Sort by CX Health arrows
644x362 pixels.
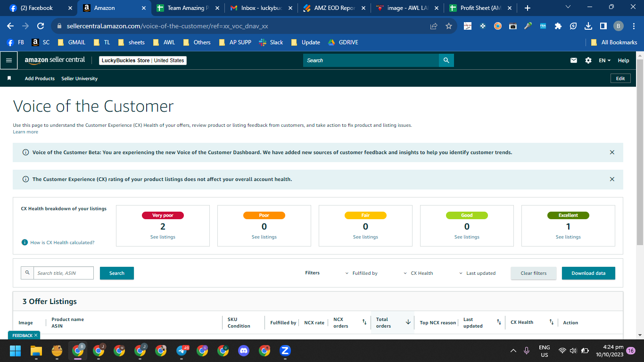click(x=551, y=322)
